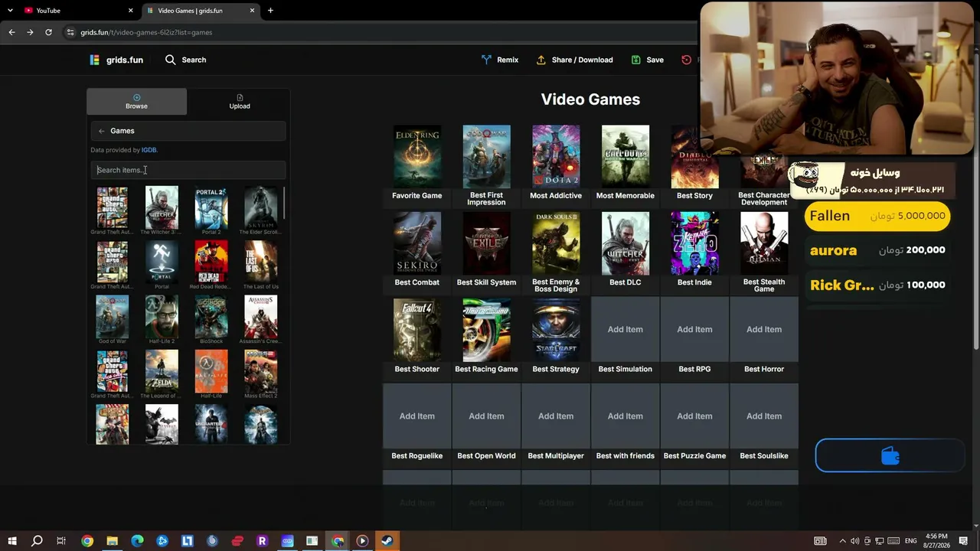Close the YouTube tab
The height and width of the screenshot is (551, 980).
point(130,11)
